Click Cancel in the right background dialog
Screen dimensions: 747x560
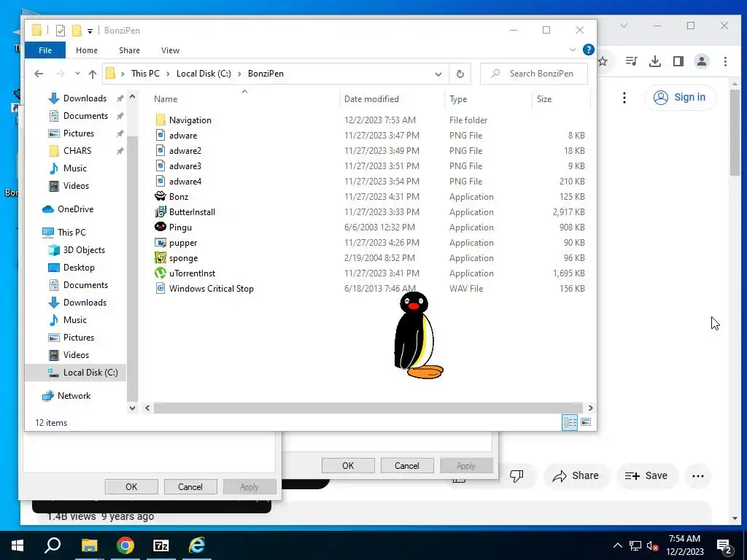(x=407, y=466)
